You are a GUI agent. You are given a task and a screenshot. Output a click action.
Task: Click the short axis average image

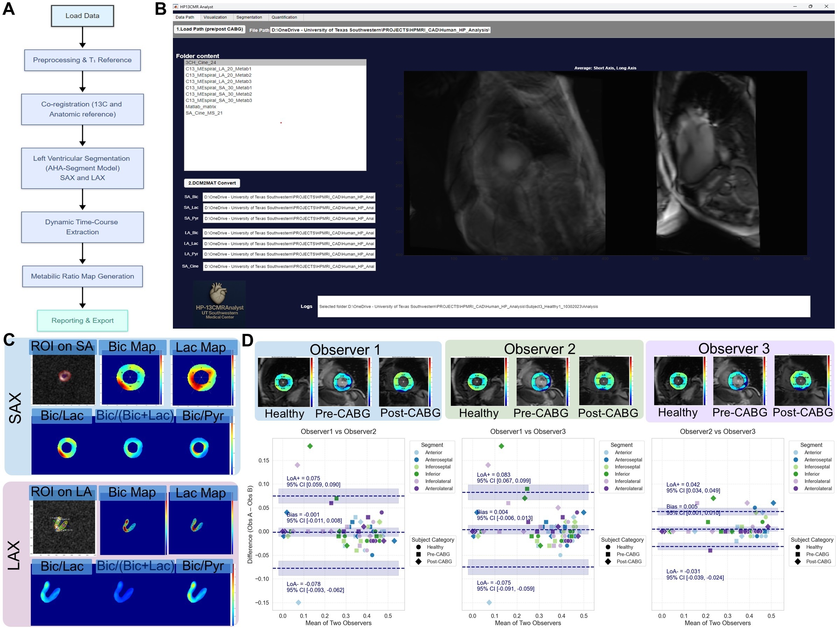pos(505,163)
